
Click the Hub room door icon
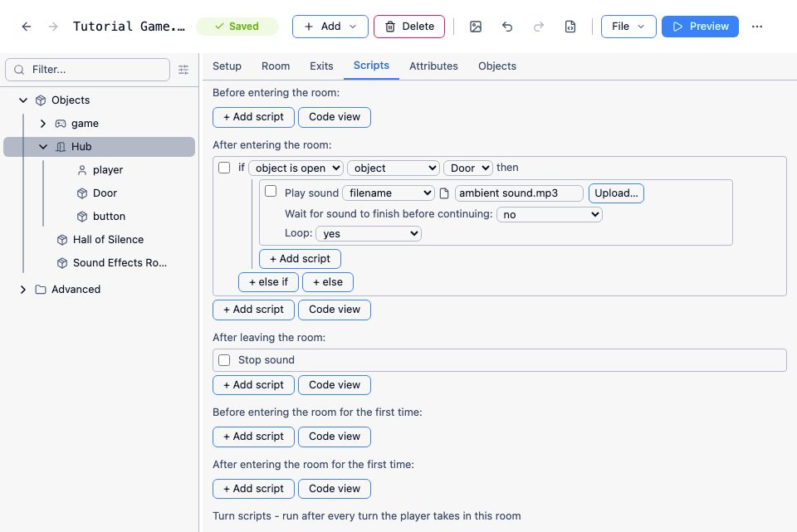[61, 147]
